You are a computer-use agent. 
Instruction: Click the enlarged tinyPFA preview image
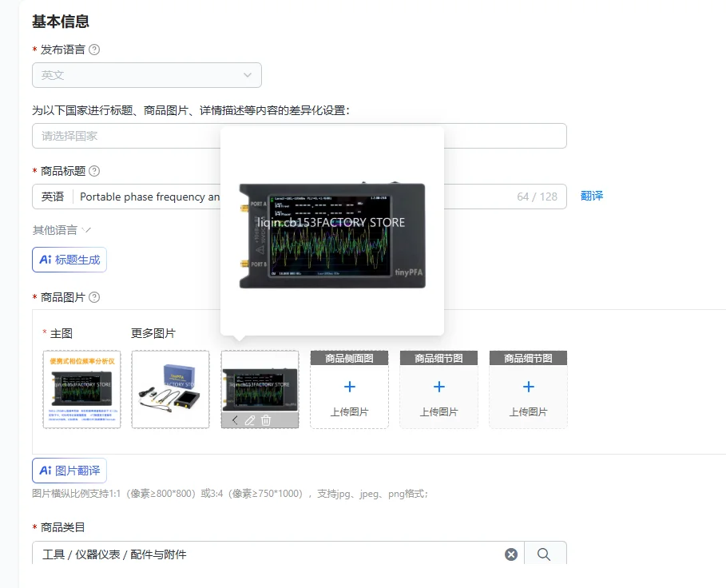coord(332,235)
